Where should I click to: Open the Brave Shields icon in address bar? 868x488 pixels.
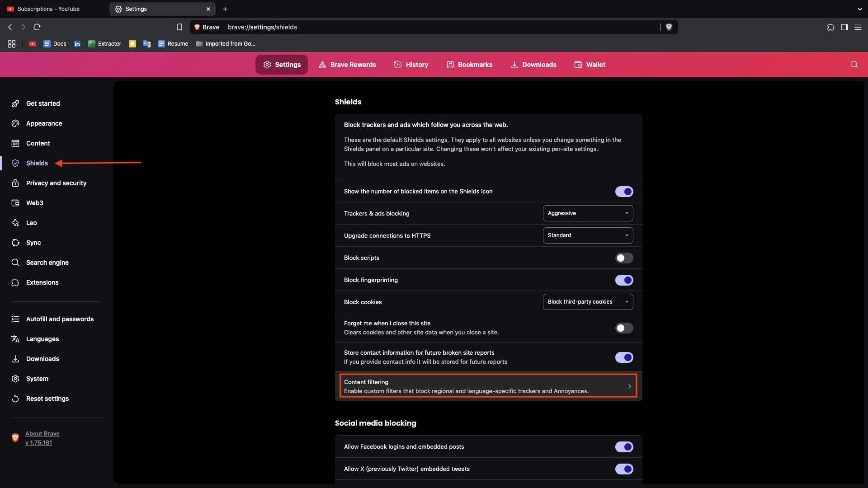coord(669,27)
